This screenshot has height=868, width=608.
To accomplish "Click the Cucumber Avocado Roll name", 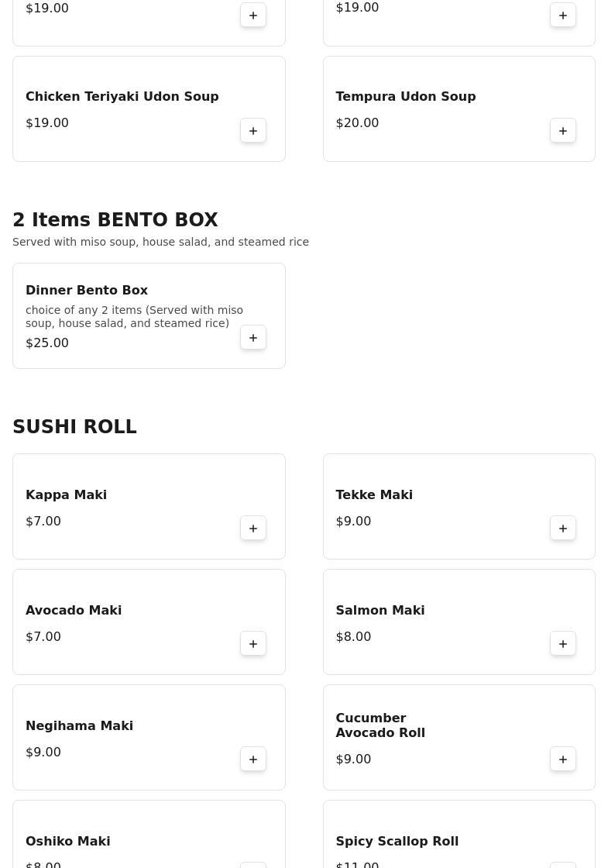I will 380,725.
